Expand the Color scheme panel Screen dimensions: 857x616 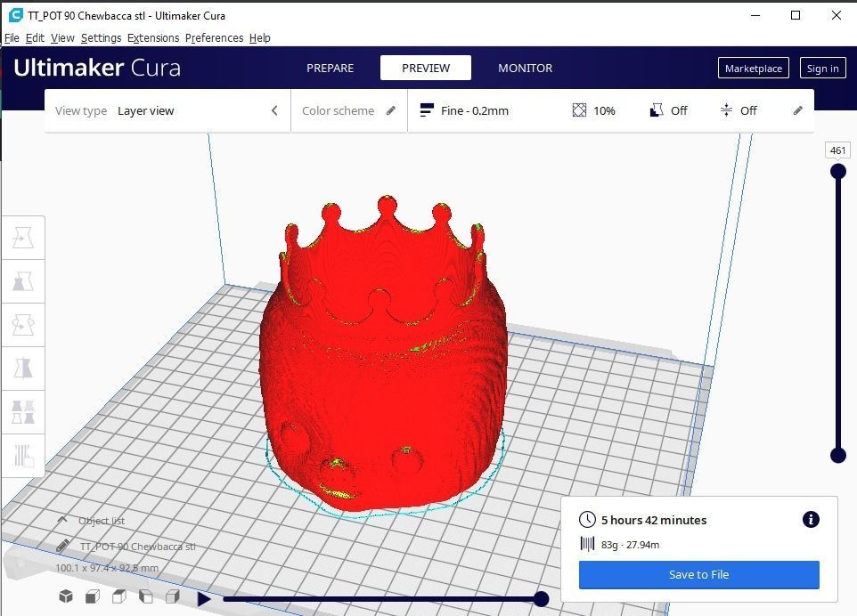348,110
